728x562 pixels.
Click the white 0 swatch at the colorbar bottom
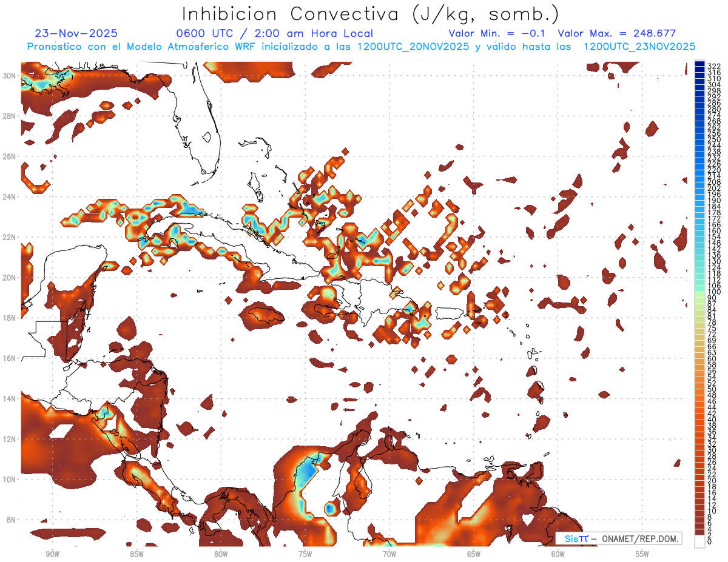pyautogui.click(x=700, y=541)
